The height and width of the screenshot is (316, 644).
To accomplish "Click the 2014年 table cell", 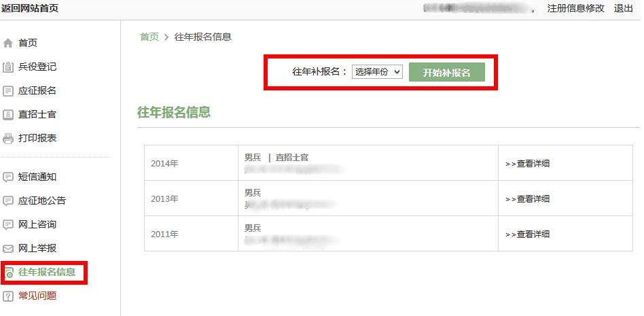I will 191,163.
